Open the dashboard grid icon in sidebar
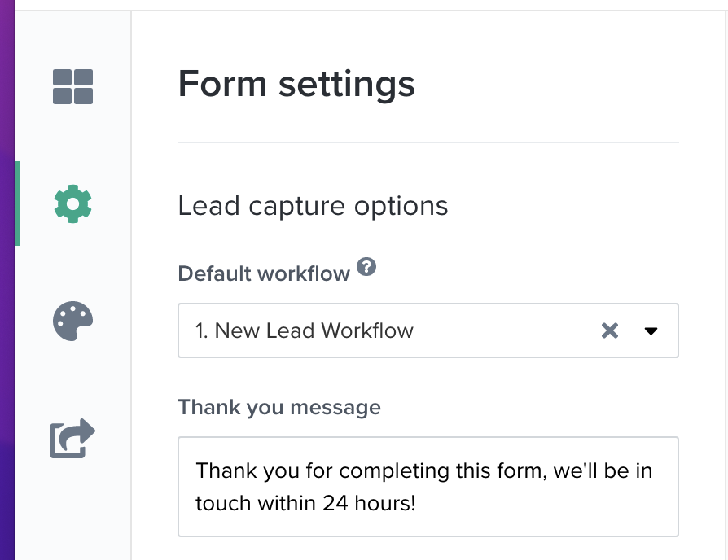This screenshot has width=728, height=560. point(72,86)
